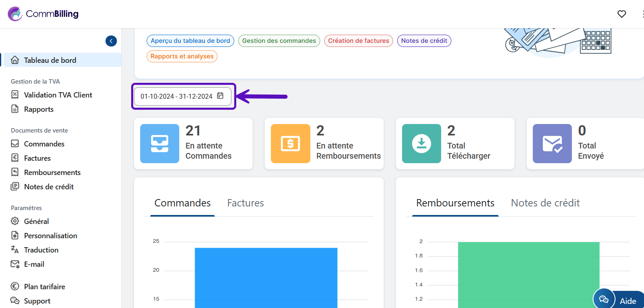Viewport: 644px width, 308px height.
Task: Click the Création de factures tag
Action: pyautogui.click(x=358, y=41)
